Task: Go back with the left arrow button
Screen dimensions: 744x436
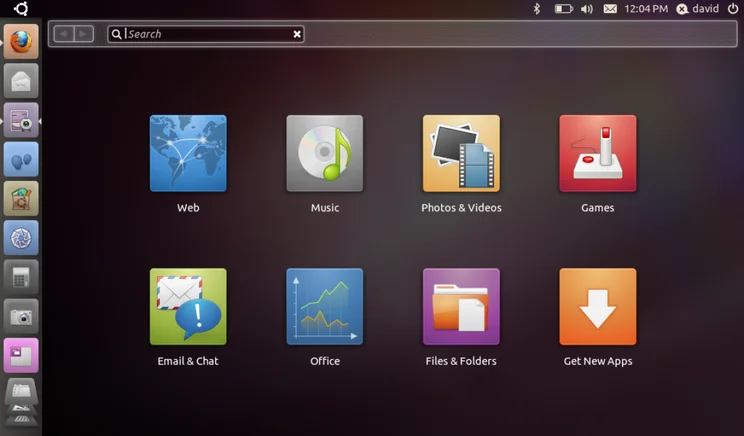Action: [64, 34]
